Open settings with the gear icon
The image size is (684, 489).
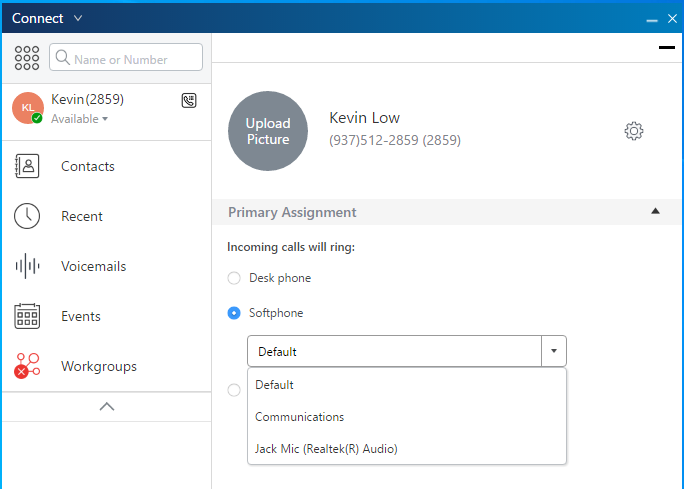tap(633, 131)
